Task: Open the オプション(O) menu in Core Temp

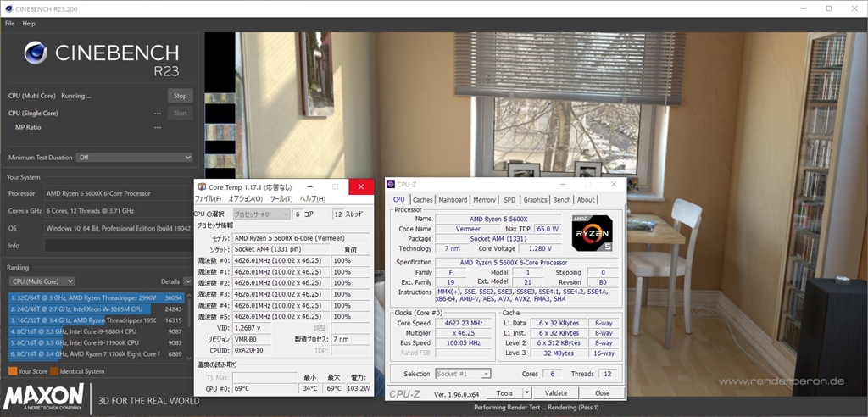Action: 245,199
